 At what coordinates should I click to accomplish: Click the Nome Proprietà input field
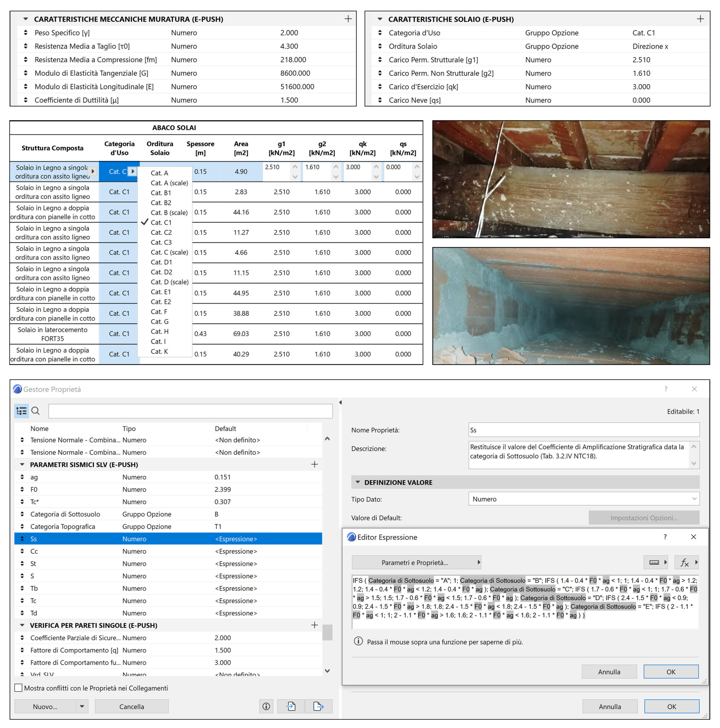[x=584, y=430]
